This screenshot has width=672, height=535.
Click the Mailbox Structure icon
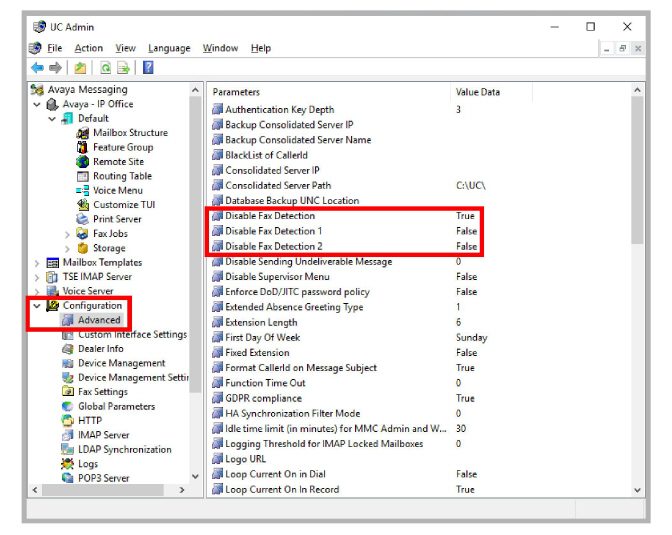click(83, 133)
